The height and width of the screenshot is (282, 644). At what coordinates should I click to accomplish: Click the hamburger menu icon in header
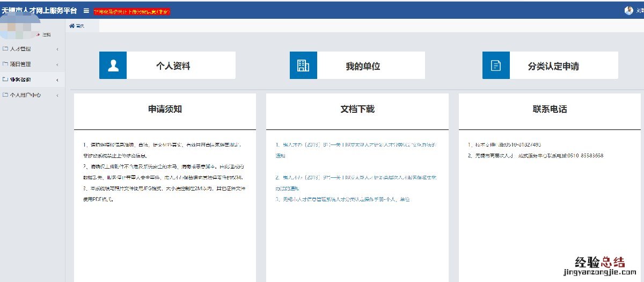click(x=86, y=11)
